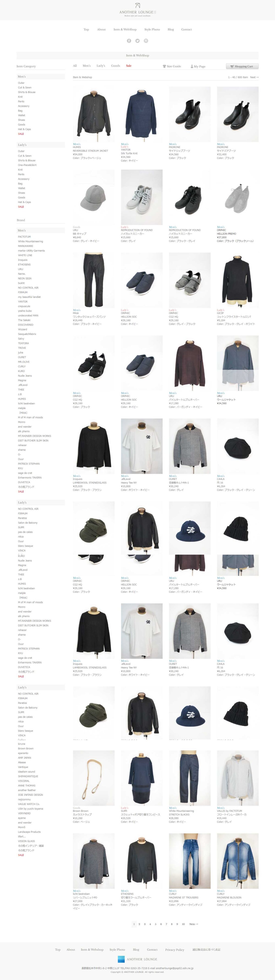The width and height of the screenshot is (275, 980).
Task: Open the HUMIS stadium jacket thumbnail
Action: point(94,114)
